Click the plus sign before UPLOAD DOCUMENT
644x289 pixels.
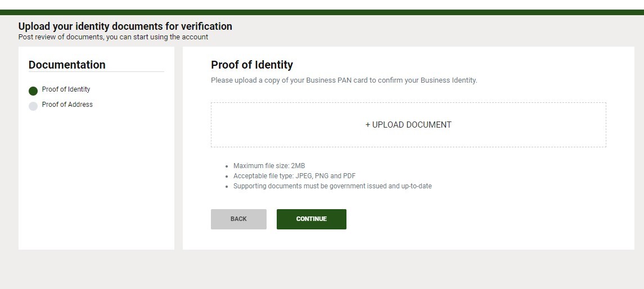point(368,125)
